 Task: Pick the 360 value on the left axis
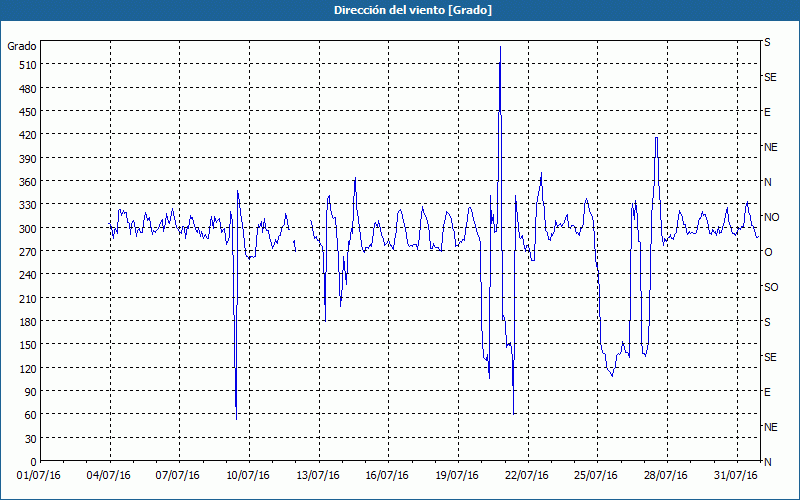click(x=29, y=182)
